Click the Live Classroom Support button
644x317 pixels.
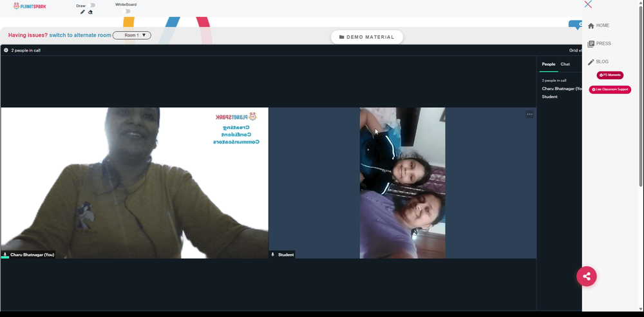pyautogui.click(x=610, y=90)
